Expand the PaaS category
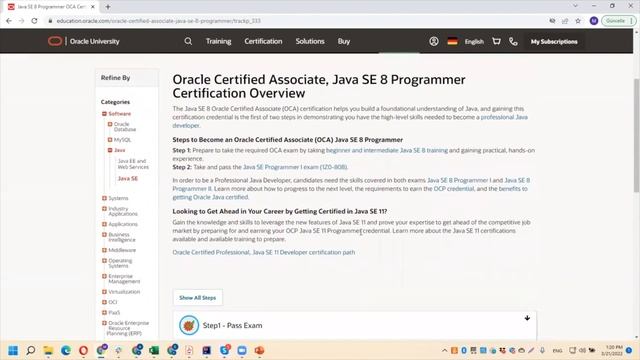The width and height of the screenshot is (640, 360). click(104, 313)
